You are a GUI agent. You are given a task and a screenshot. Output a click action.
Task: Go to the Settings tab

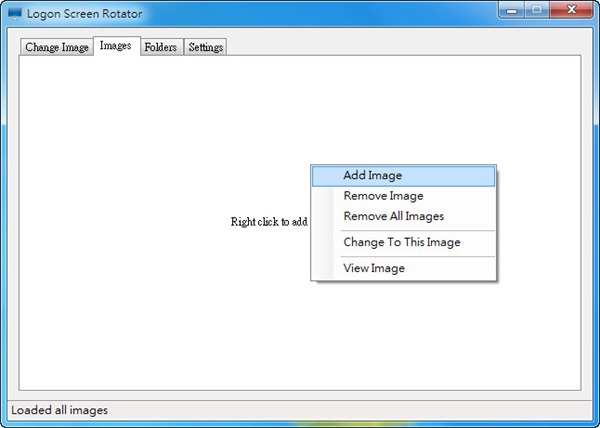click(x=205, y=47)
